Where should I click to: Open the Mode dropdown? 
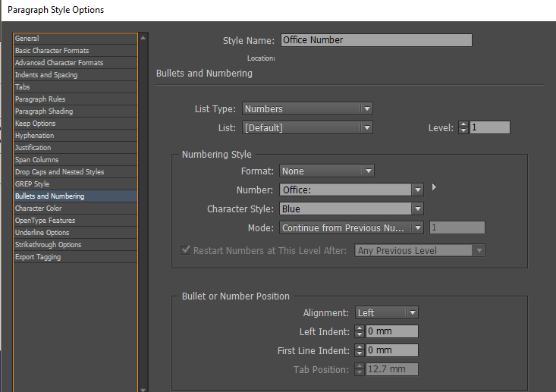(351, 227)
